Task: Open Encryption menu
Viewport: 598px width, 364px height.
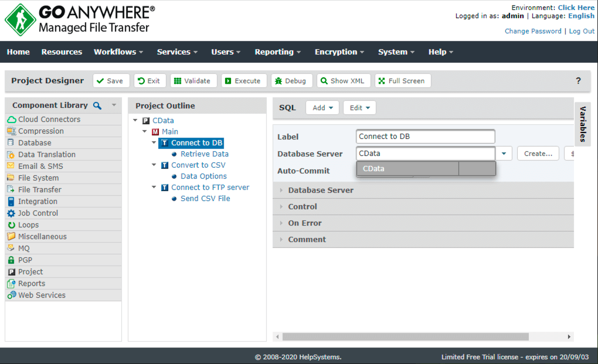Action: (339, 52)
